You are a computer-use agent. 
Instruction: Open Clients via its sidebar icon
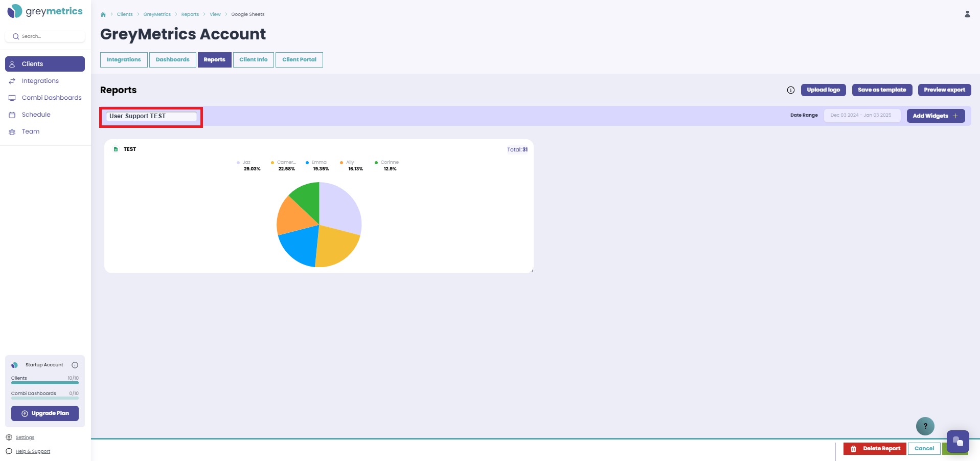12,64
